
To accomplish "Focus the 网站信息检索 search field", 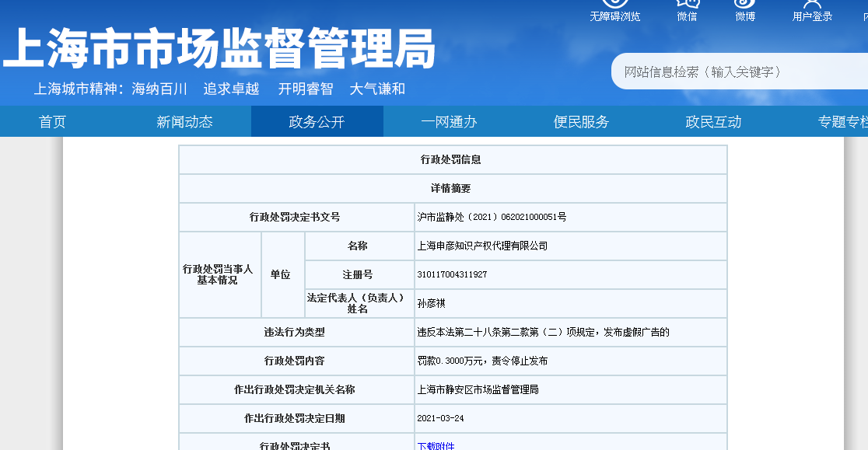I will coord(739,72).
